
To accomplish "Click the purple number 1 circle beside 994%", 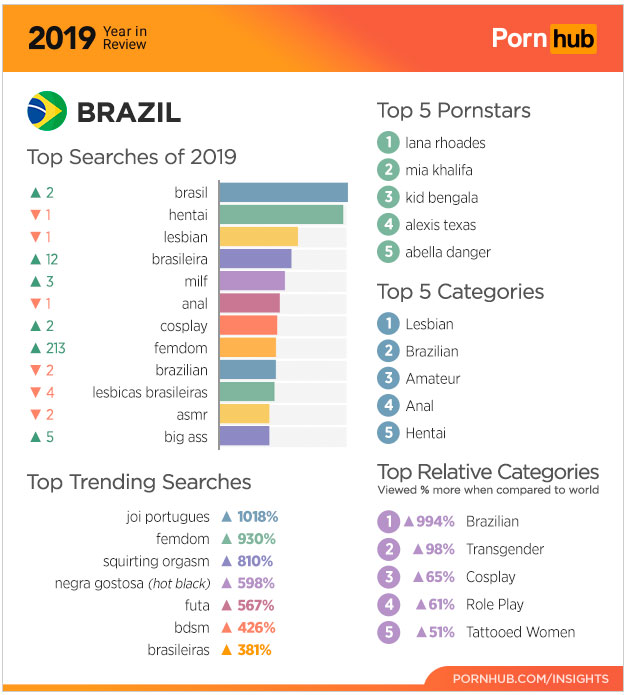I will pyautogui.click(x=388, y=521).
